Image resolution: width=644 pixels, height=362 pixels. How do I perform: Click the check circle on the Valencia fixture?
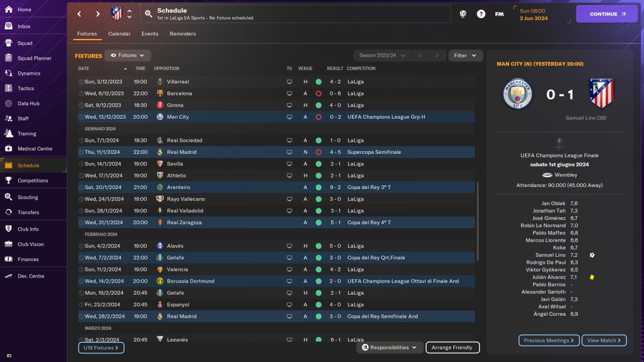point(81,269)
